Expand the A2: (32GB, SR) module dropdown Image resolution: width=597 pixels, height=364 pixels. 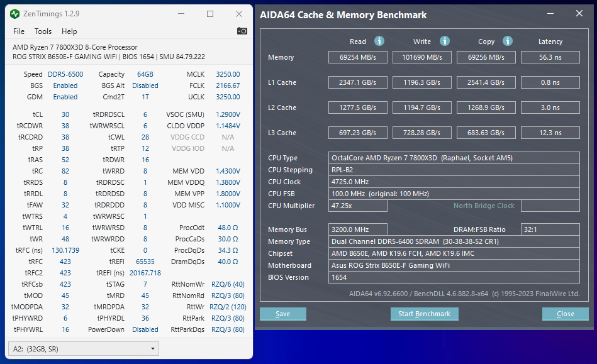click(84, 349)
